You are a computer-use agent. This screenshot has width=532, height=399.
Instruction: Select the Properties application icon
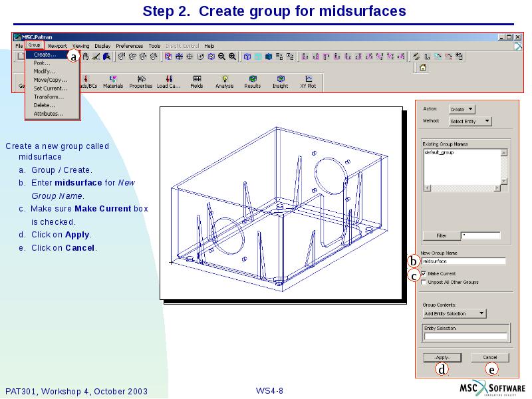point(143,78)
